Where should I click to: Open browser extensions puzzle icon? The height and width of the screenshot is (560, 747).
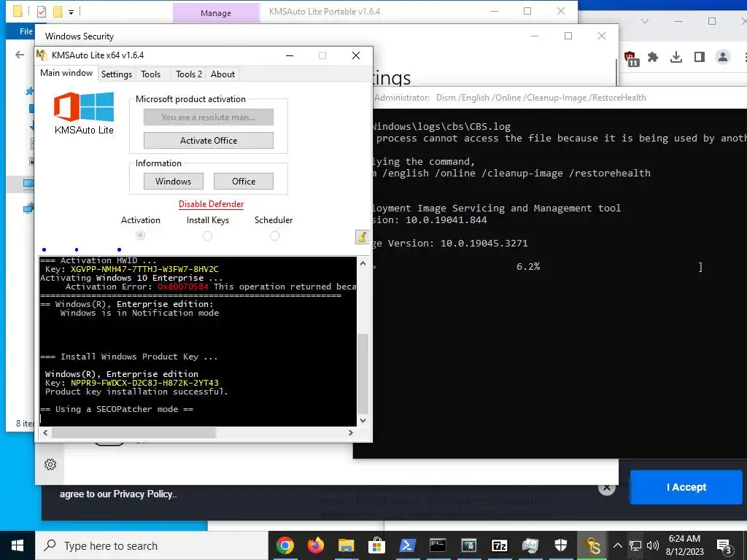pos(653,57)
